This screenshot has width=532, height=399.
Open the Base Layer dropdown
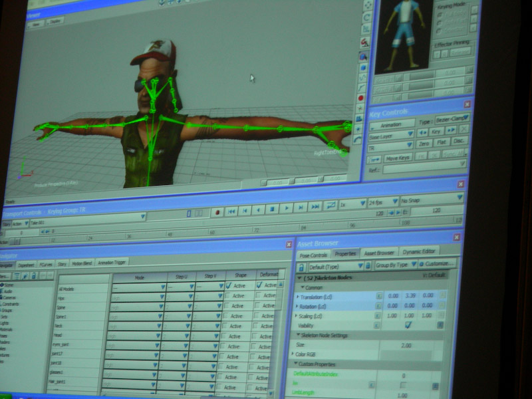[x=390, y=136]
